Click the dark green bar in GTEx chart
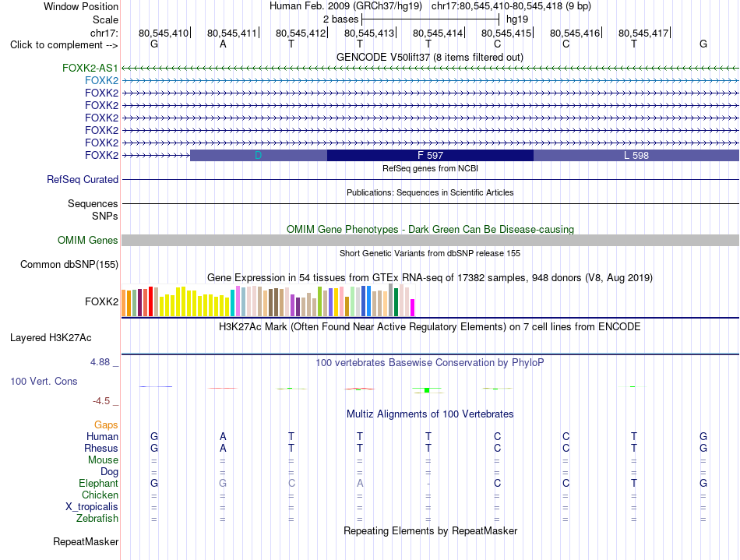 pyautogui.click(x=396, y=302)
